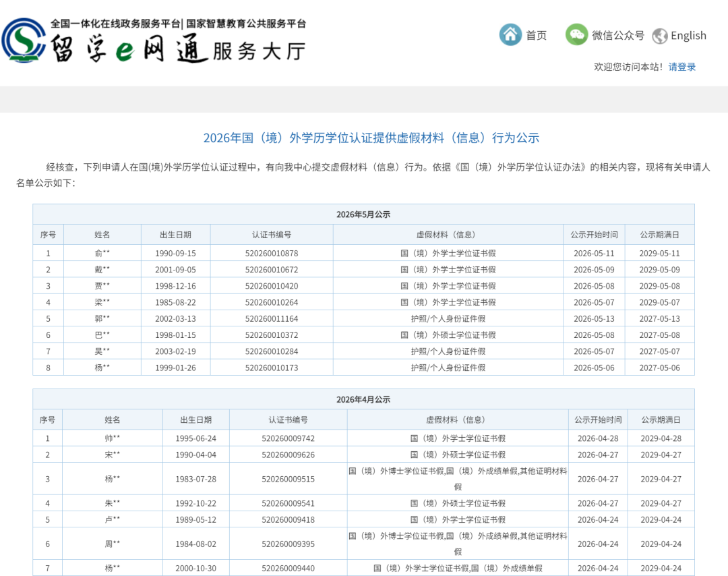728x576 pixels.
Task: Click 国（境）外硕士学位证书假 in 巴** row
Action: coord(448,335)
